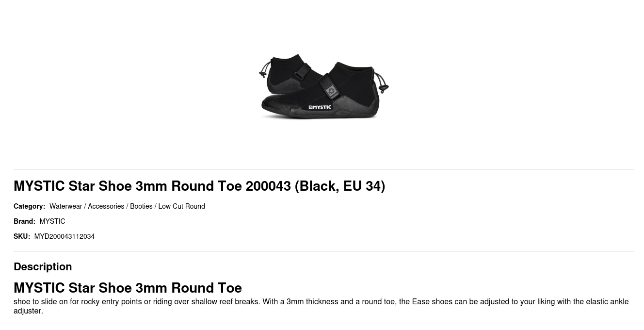644x330 pixels.
Task: Open the Waterwear category link
Action: tap(65, 206)
